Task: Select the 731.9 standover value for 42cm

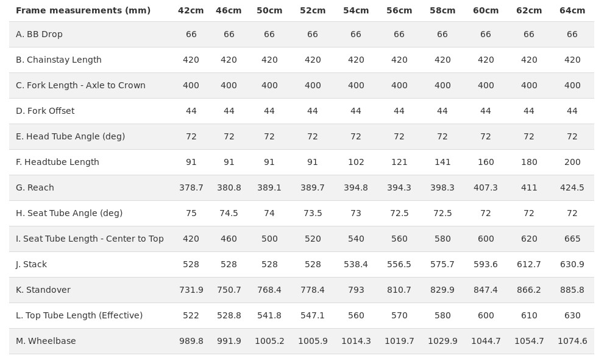Action: pos(191,290)
